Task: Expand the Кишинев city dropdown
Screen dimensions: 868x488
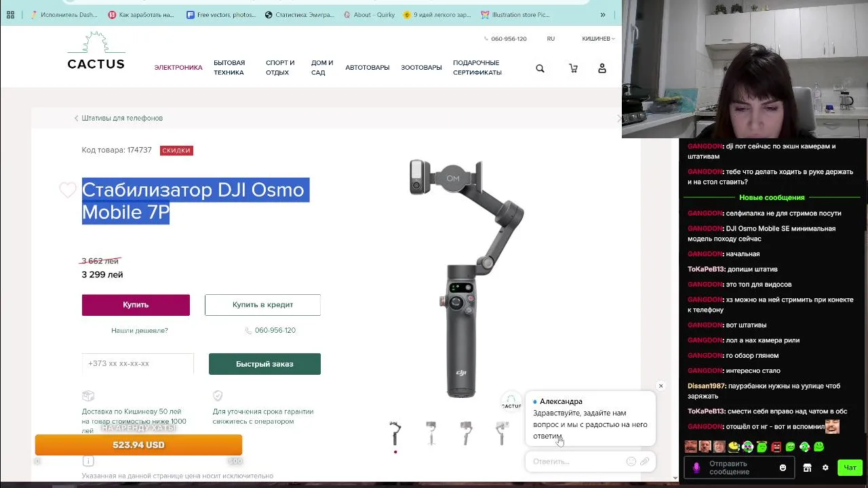Action: [598, 39]
